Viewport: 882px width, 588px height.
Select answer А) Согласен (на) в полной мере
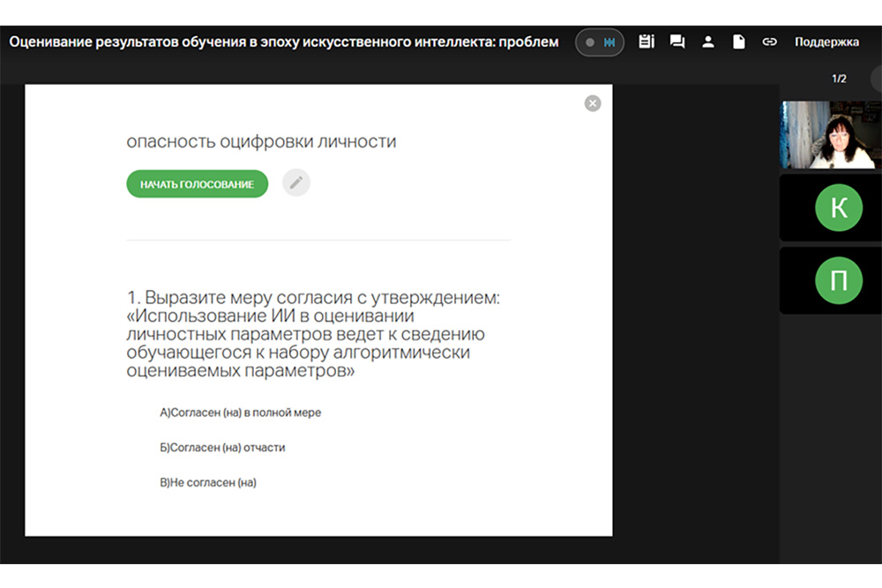240,413
